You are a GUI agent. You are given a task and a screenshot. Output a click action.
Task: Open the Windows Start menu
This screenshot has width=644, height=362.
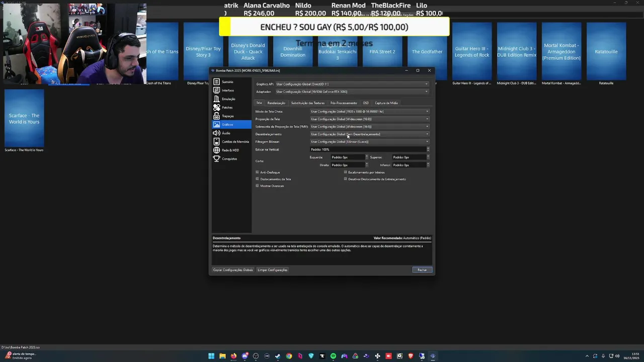coord(211,356)
